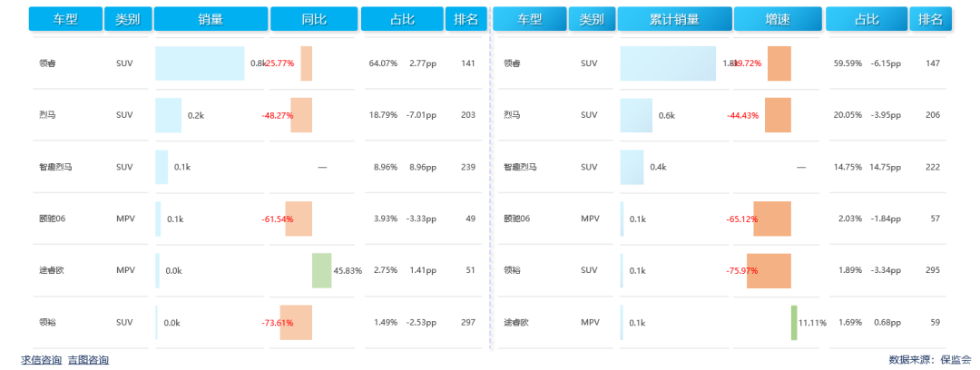
Task: Select the ranking value 141
Action: pyautogui.click(x=468, y=63)
